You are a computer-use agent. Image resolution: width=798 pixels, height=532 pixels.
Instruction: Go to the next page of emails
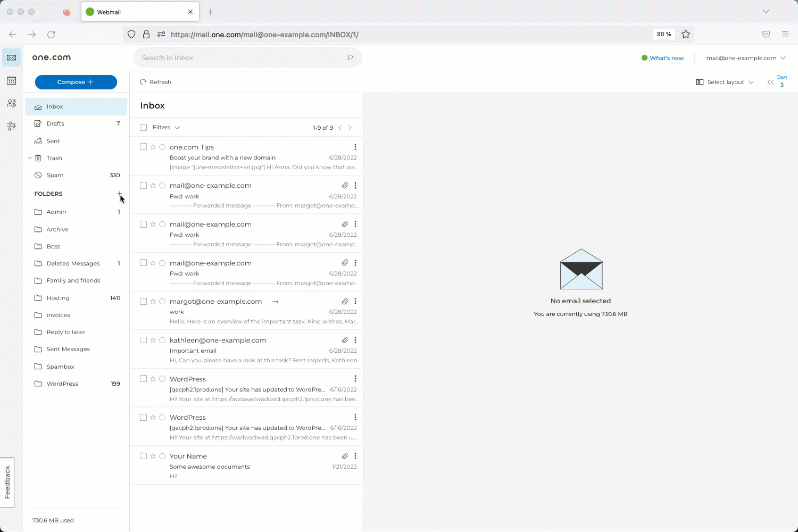[x=350, y=128]
